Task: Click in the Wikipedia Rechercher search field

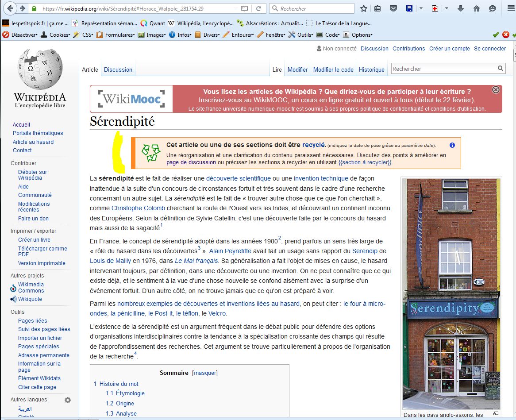Action: pos(443,69)
